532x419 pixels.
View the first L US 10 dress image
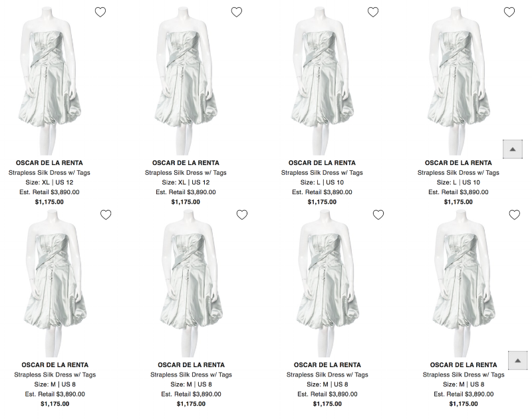pyautogui.click(x=322, y=80)
